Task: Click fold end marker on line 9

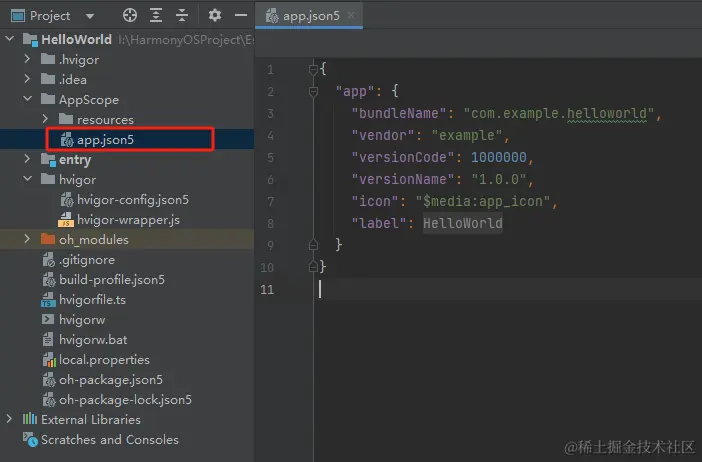Action: 313,245
